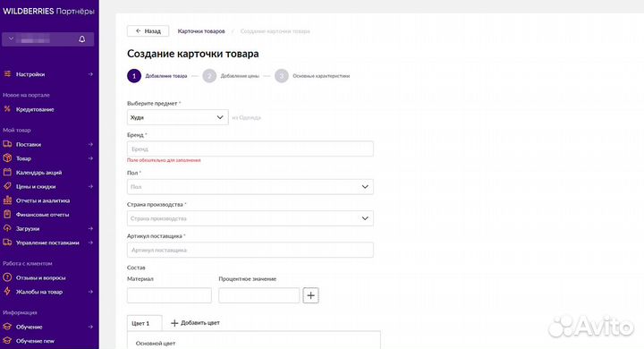Click the plus button next to Процентное значение
This screenshot has height=349, width=644.
click(x=311, y=295)
